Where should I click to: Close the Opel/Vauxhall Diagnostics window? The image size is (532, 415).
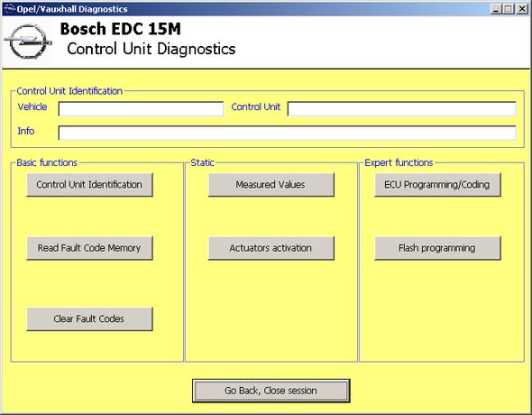pos(522,9)
